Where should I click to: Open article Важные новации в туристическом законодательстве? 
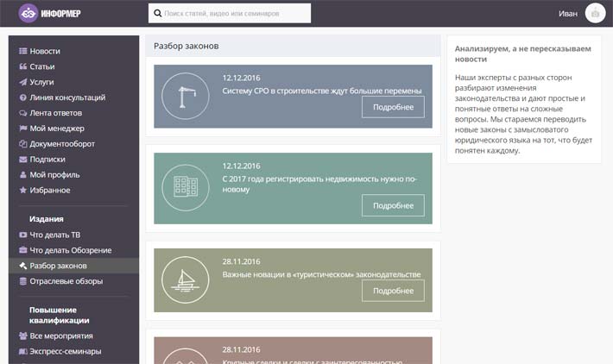321,274
